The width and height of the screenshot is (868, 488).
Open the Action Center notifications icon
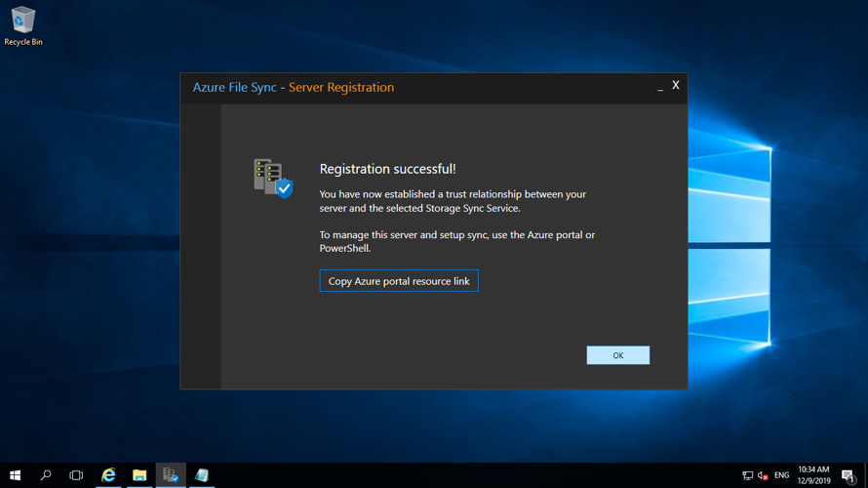point(848,475)
